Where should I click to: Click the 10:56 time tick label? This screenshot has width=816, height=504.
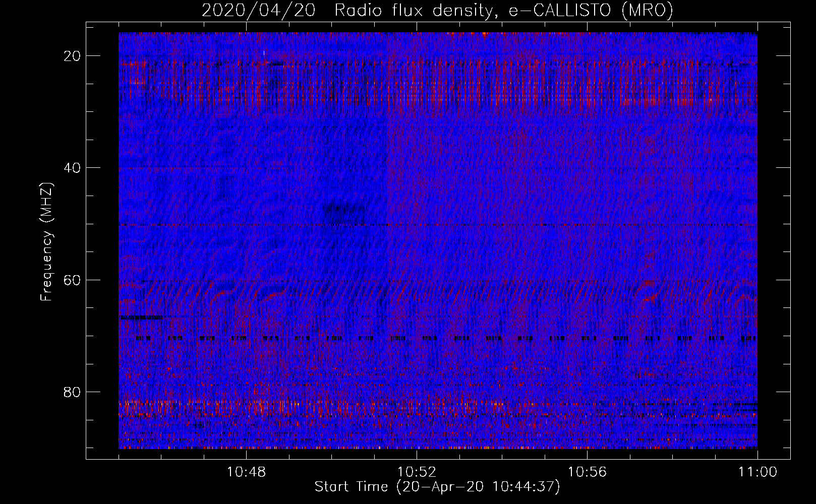[x=587, y=472]
